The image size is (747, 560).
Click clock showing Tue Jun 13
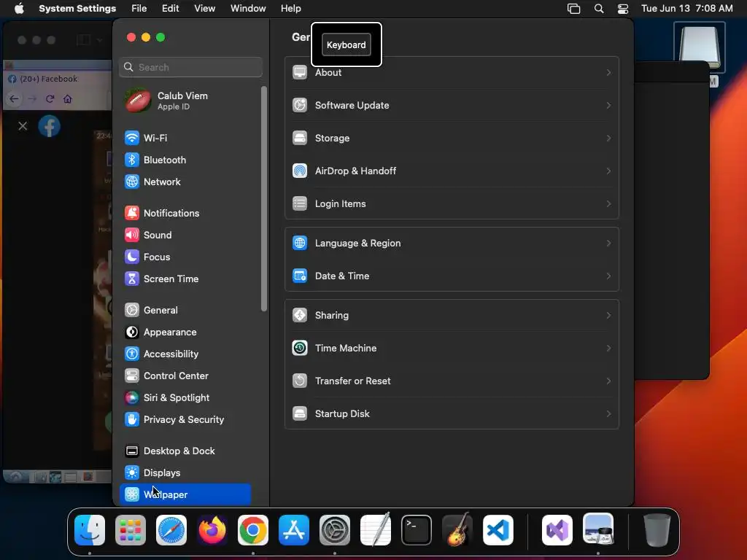coord(686,9)
